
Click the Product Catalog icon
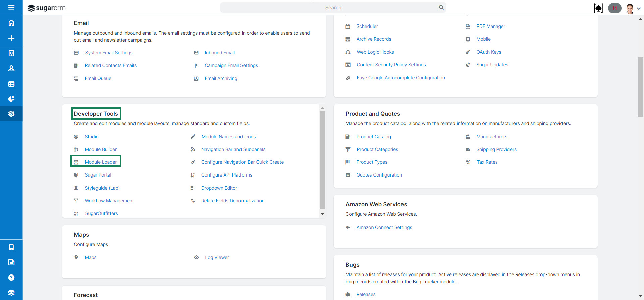[x=348, y=137]
